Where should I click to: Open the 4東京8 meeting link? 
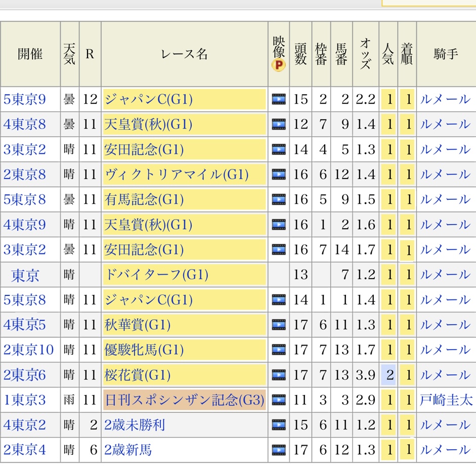coord(25,124)
